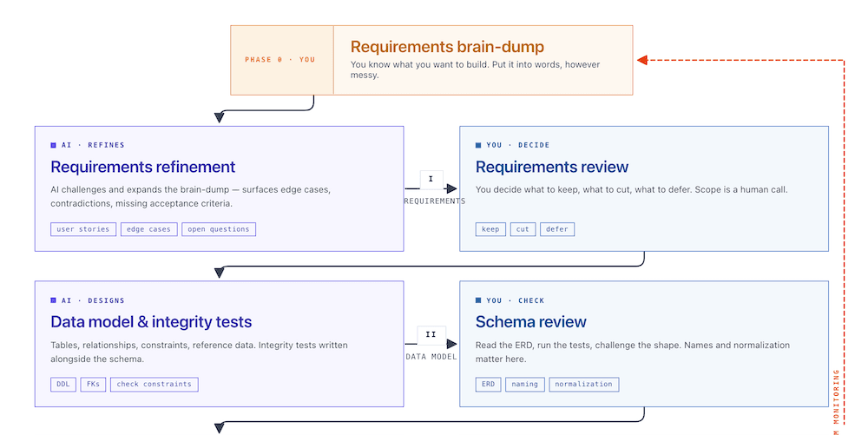Screen dimensions: 868x435
Task: Click the 'open questions' tag
Action: (219, 229)
